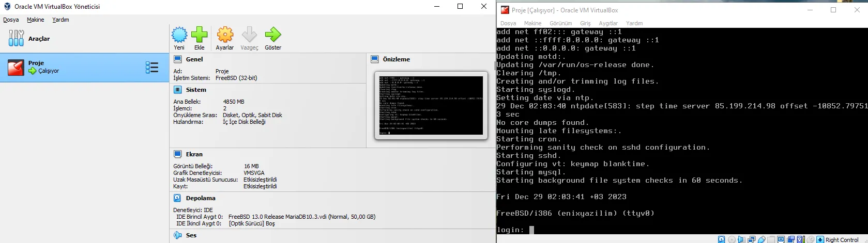
Task: Click the Ses section speaker icon
Action: (x=177, y=235)
